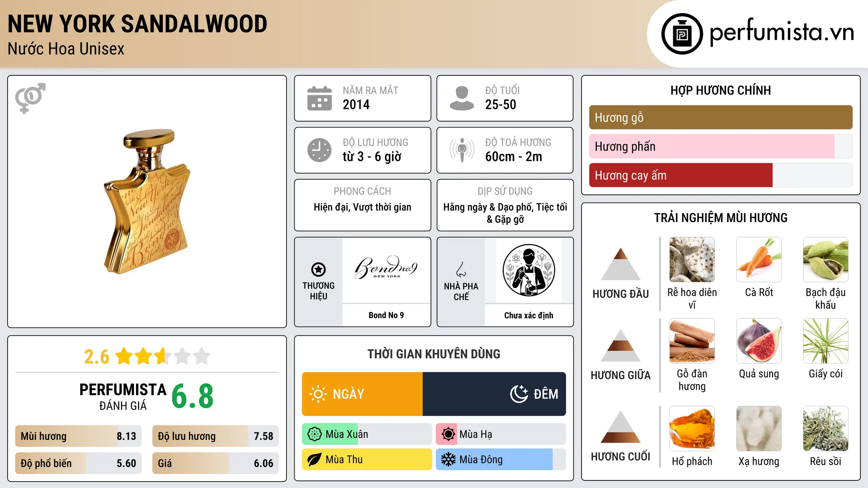The width and height of the screenshot is (868, 488).
Task: Click the last grey rating star
Action: pyautogui.click(x=202, y=356)
